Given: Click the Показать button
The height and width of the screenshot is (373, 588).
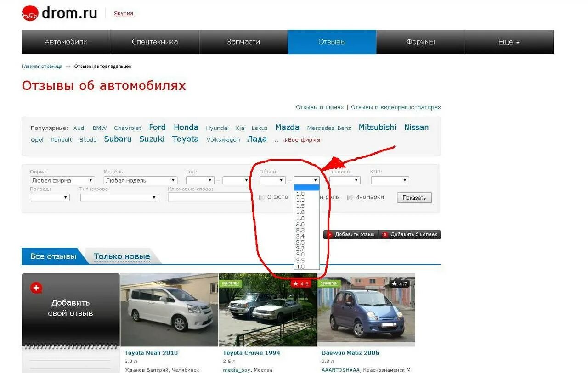Looking at the screenshot, I should (414, 198).
